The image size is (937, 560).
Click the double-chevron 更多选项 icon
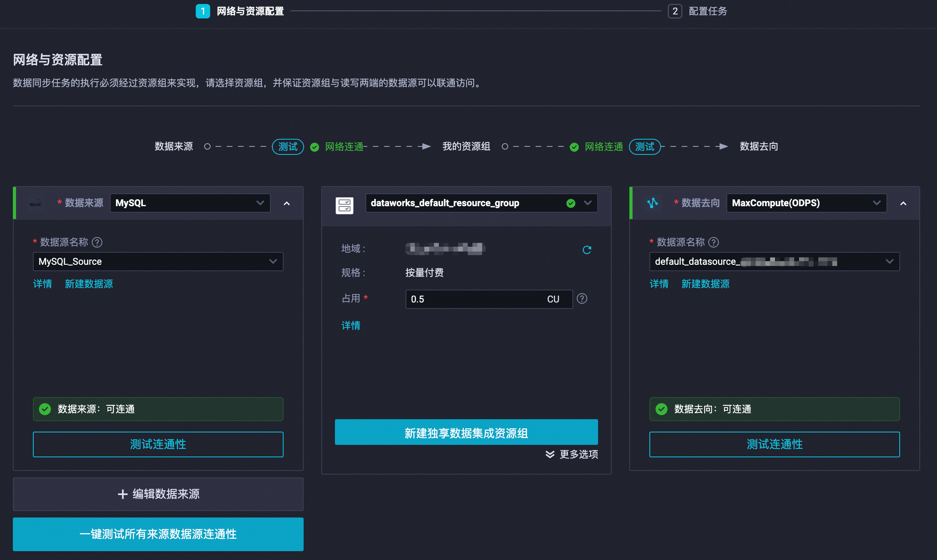(550, 454)
